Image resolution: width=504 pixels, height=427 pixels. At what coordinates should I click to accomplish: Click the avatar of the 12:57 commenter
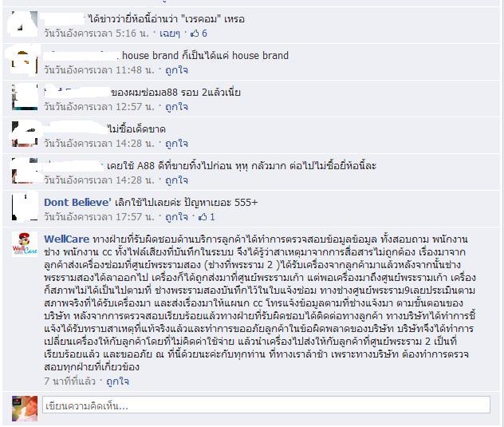(x=25, y=97)
